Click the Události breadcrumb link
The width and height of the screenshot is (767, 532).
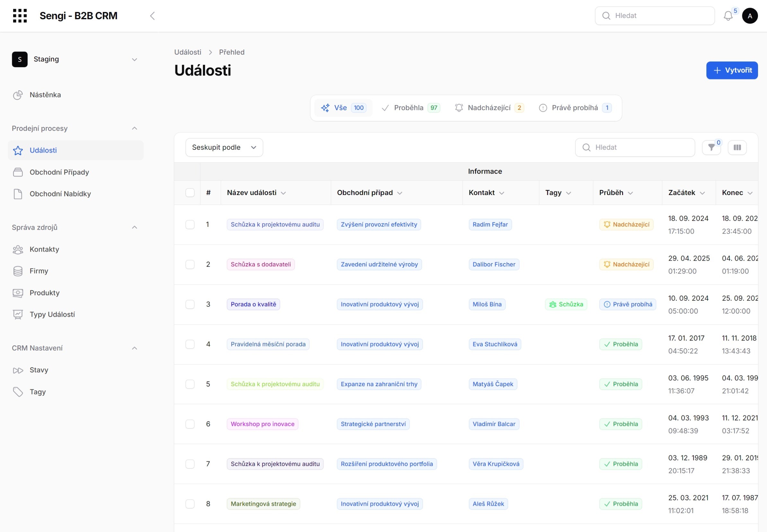click(188, 52)
